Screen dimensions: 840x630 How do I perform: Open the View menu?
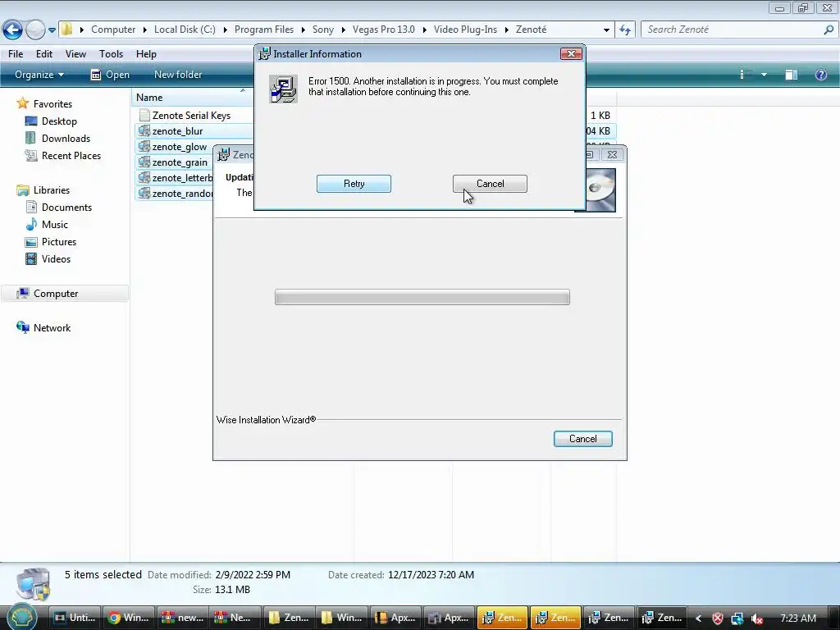(x=75, y=54)
